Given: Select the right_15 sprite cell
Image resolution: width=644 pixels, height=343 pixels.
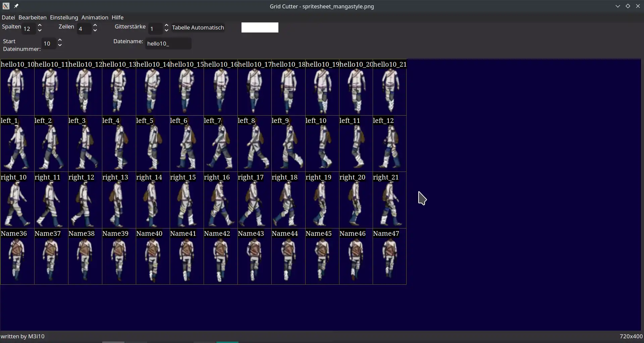Looking at the screenshot, I should (186, 200).
